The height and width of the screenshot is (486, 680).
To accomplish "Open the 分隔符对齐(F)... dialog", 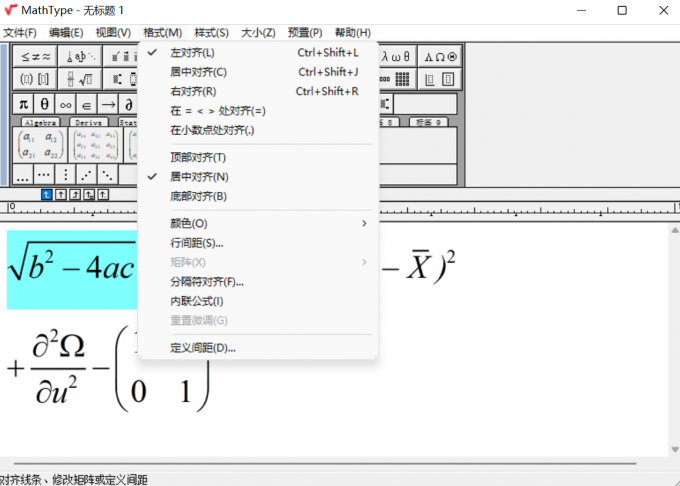I will 258,282.
